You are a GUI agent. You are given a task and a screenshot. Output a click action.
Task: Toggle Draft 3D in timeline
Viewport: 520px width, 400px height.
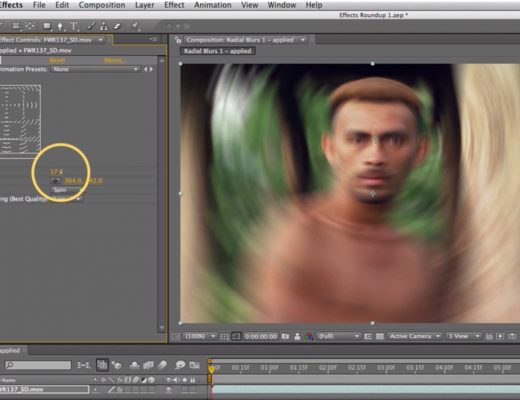coord(117,365)
